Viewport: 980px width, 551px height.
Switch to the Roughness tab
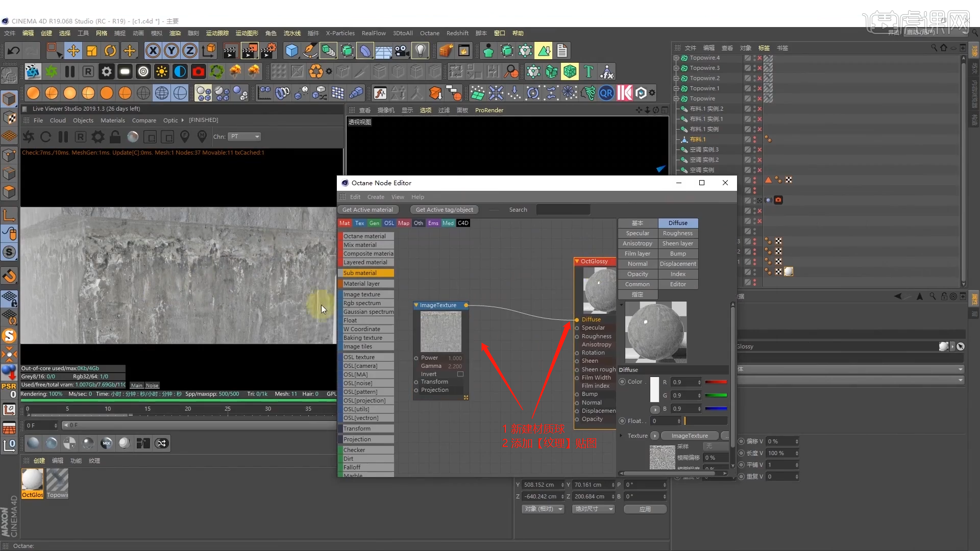(678, 233)
